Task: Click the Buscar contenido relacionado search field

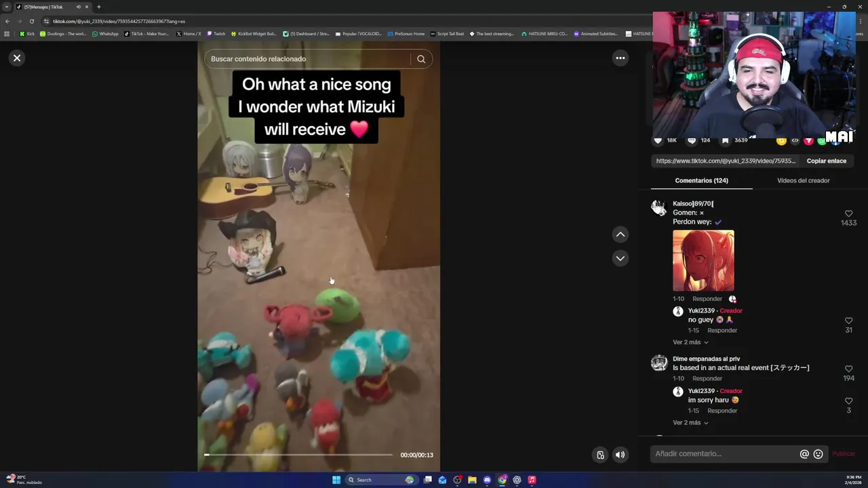Action: click(309, 59)
